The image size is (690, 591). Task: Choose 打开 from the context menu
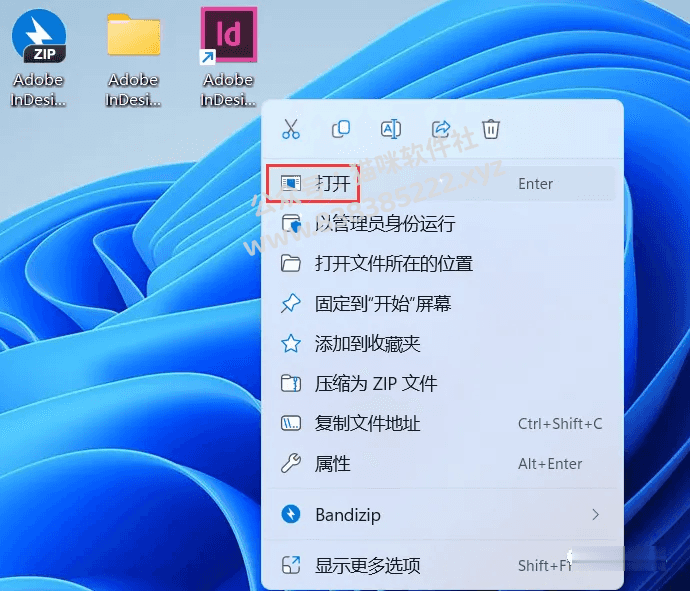442,184
